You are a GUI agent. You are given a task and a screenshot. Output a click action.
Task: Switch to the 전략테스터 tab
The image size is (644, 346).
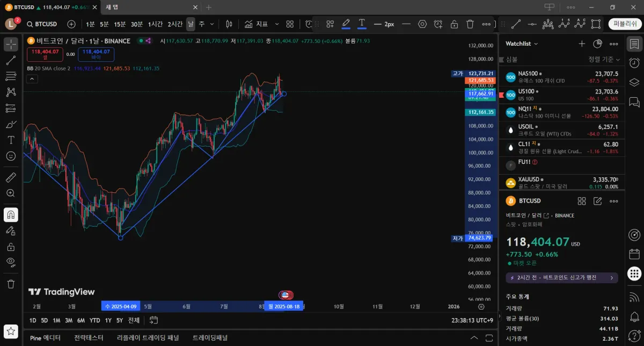[89, 338]
